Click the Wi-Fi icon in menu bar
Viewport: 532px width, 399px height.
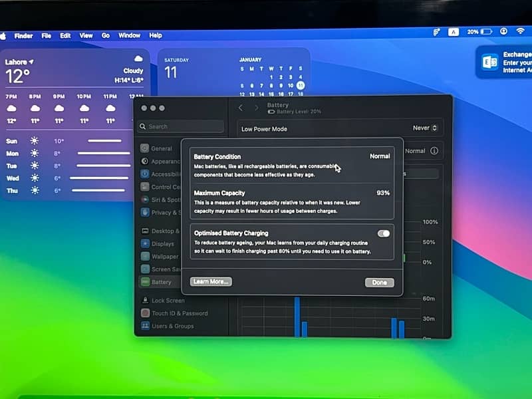(521, 31)
